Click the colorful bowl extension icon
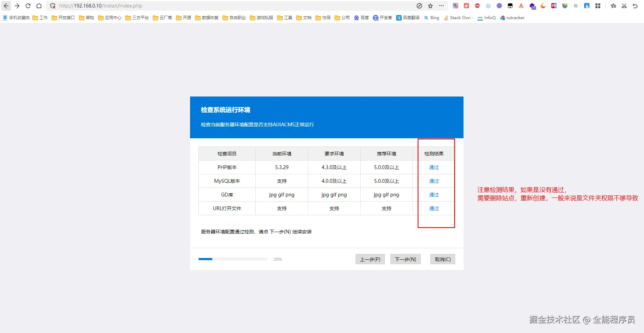 (x=565, y=6)
